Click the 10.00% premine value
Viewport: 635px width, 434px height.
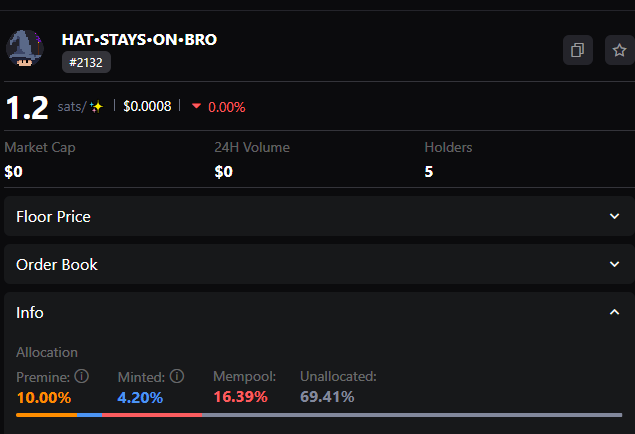click(44, 398)
